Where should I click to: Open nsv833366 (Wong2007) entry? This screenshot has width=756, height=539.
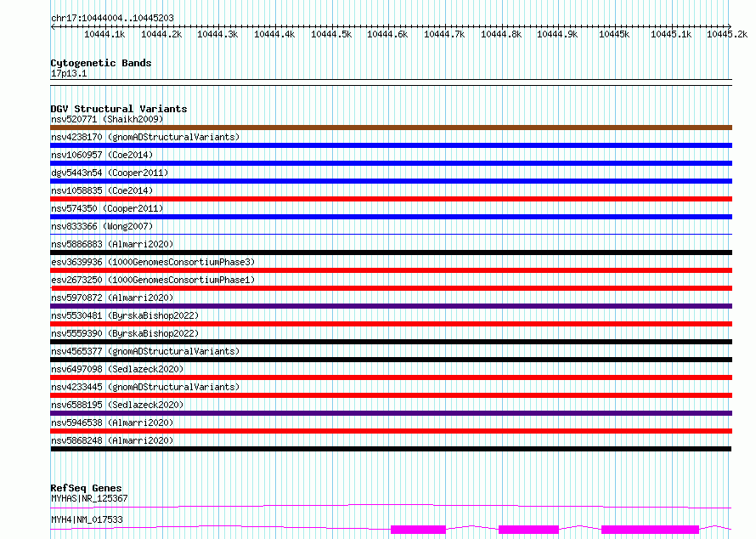click(102, 226)
